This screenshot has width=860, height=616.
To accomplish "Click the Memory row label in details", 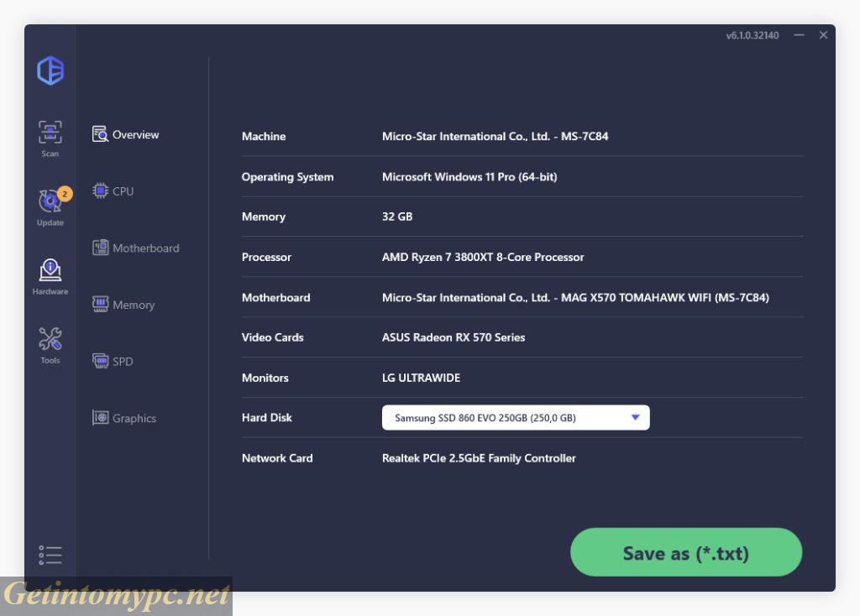I will (x=263, y=217).
